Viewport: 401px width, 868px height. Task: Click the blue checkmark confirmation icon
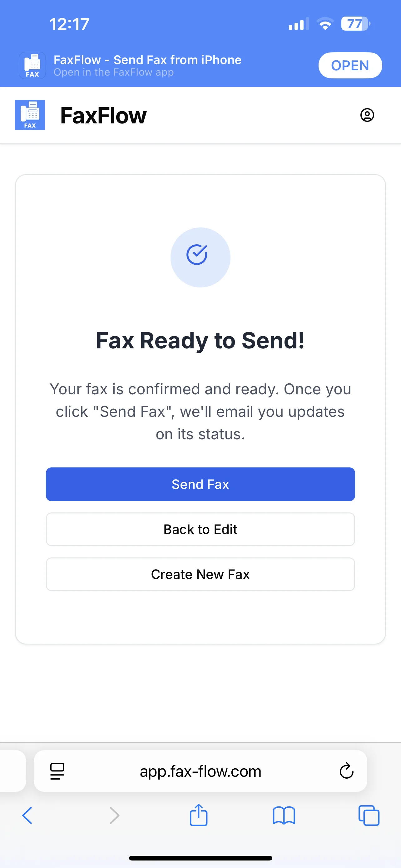pos(200,257)
